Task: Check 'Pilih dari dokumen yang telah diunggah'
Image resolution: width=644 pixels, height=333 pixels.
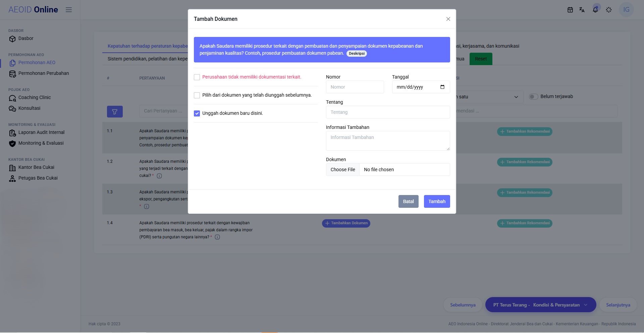Action: point(197,95)
